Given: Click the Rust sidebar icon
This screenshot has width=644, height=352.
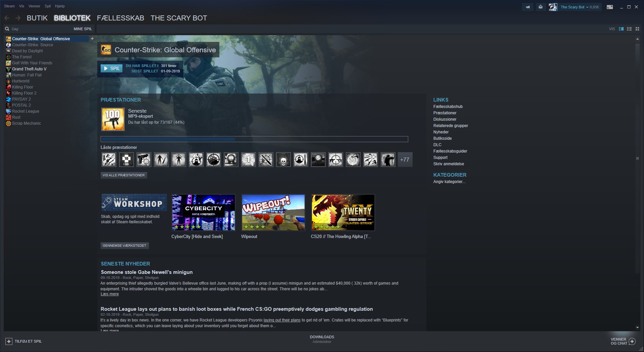Looking at the screenshot, I should pos(8,117).
